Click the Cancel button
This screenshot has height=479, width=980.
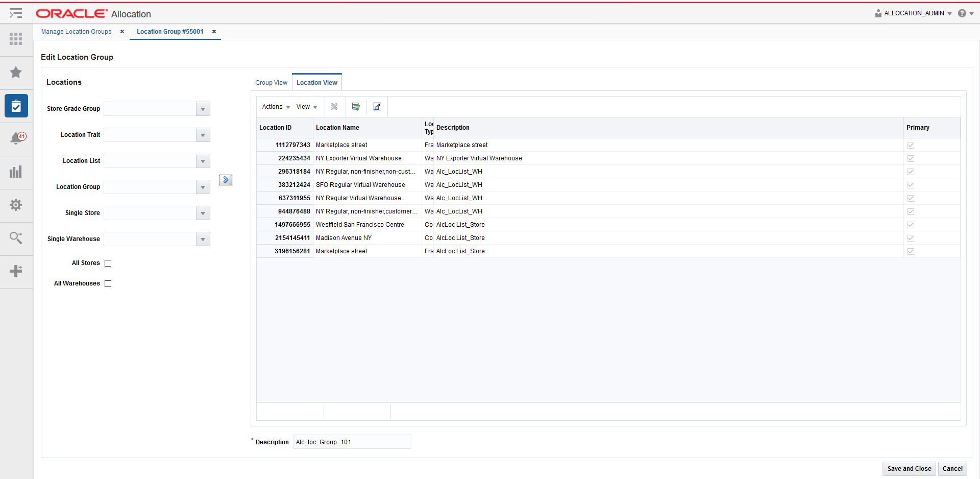[x=952, y=469]
